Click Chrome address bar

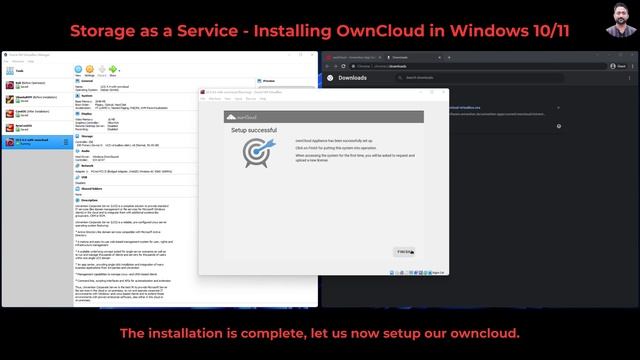pos(478,66)
